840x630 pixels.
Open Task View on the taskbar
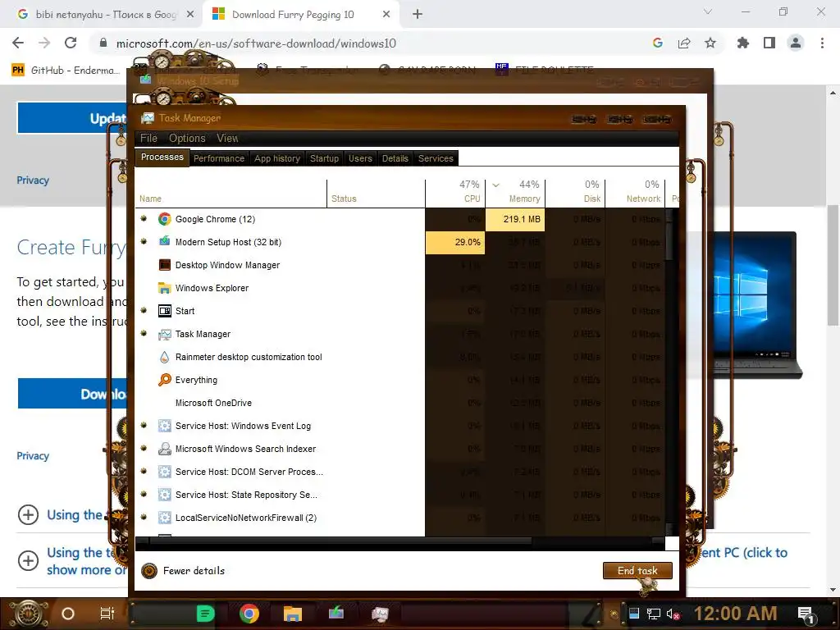coord(107,614)
